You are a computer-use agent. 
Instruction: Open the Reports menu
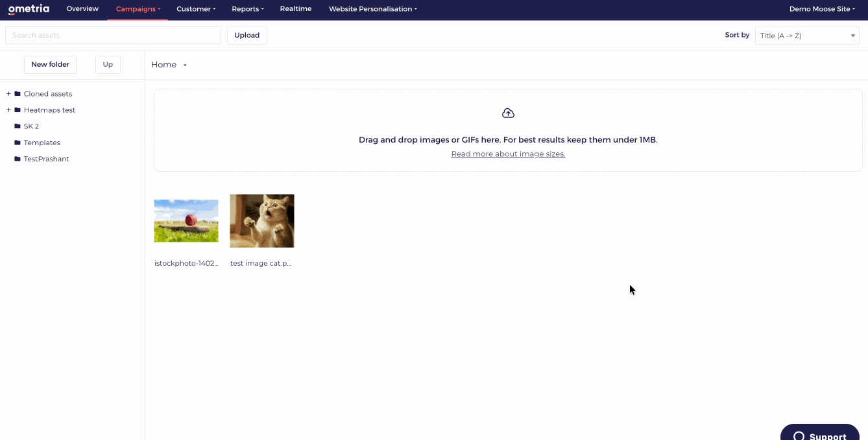248,9
